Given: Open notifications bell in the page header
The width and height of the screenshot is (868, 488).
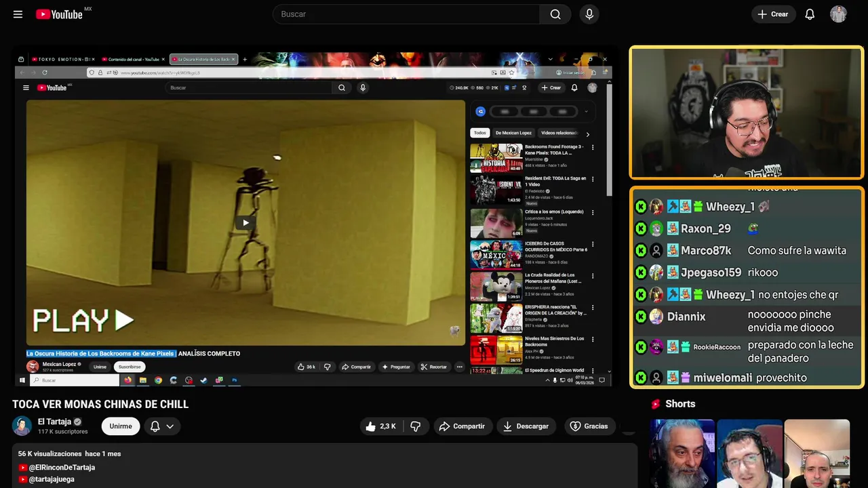Looking at the screenshot, I should pos(810,14).
